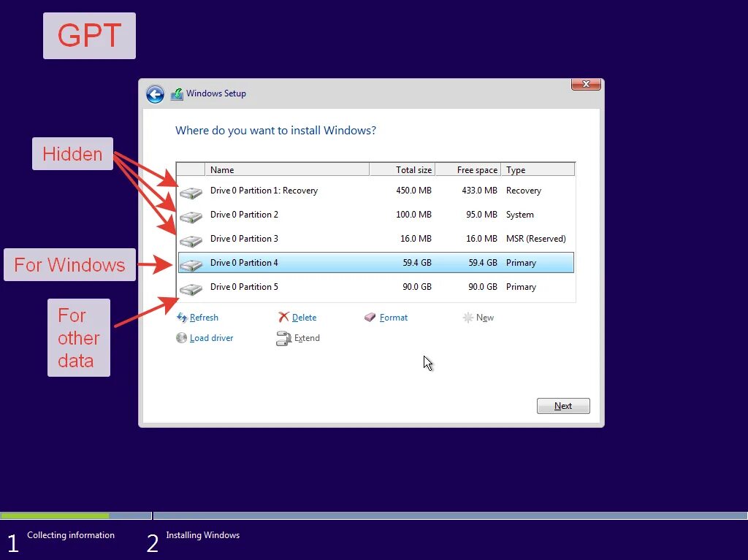This screenshot has width=748, height=560.
Task: Click the drive icon for Drive 0 Partition 2
Action: (191, 217)
